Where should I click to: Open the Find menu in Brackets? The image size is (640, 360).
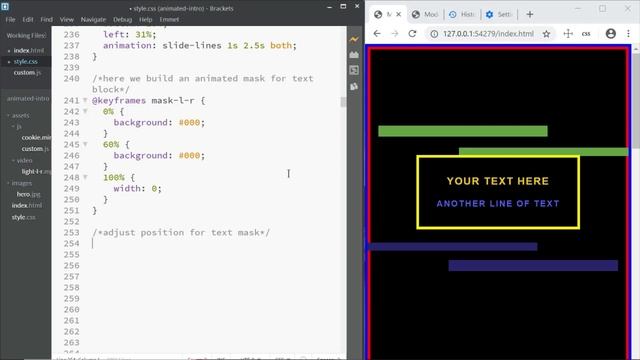[47, 19]
